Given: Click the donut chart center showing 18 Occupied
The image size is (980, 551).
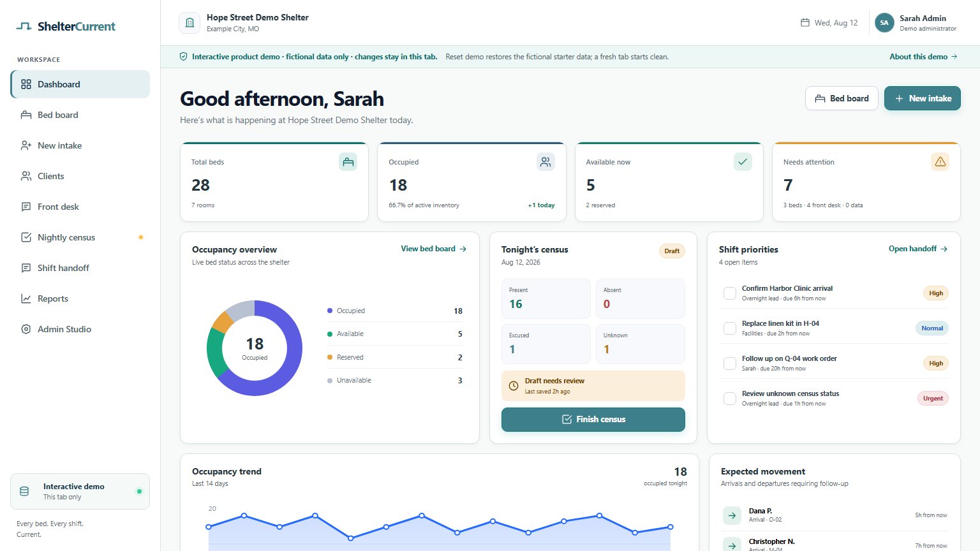Looking at the screenshot, I should tap(255, 348).
